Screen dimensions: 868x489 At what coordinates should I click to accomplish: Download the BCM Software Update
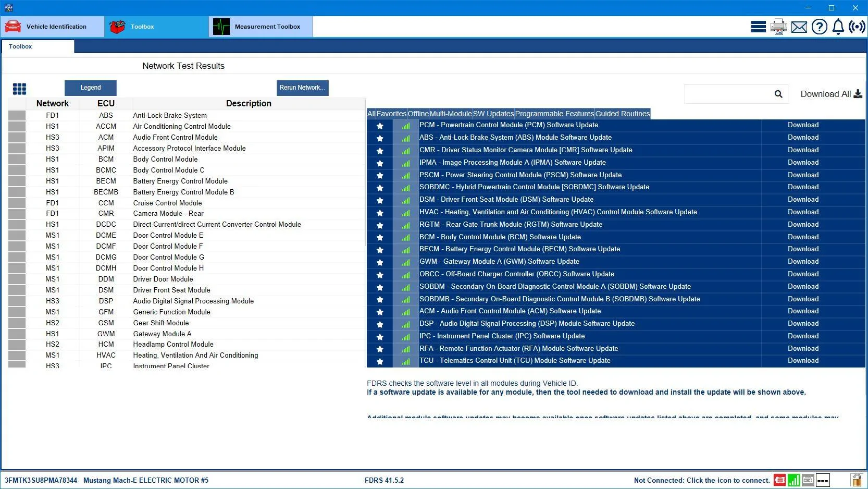(x=803, y=237)
